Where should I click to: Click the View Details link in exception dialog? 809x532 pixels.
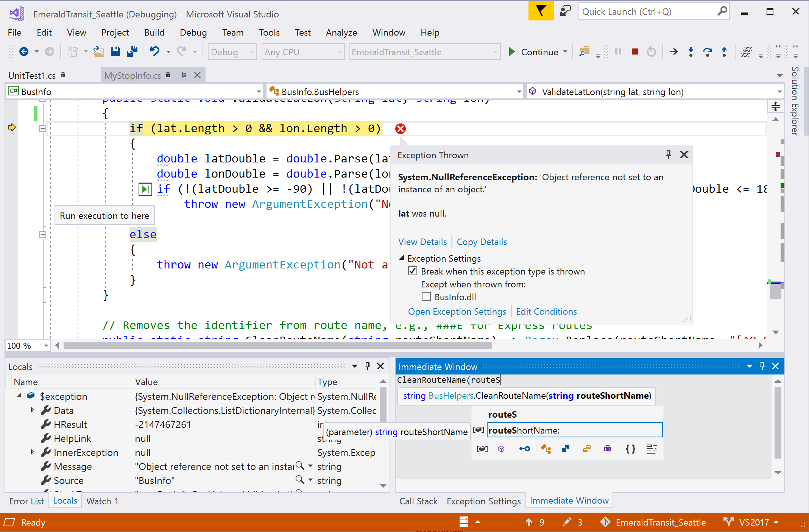pyautogui.click(x=422, y=242)
